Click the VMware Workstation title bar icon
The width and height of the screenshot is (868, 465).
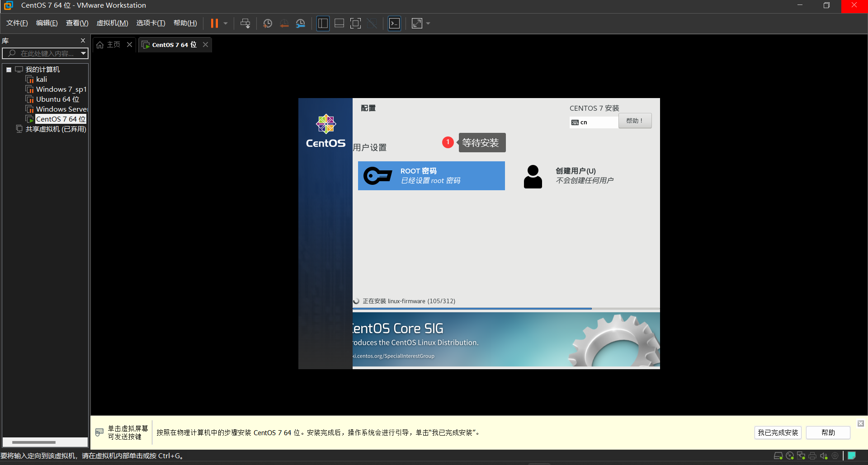tap(9, 5)
